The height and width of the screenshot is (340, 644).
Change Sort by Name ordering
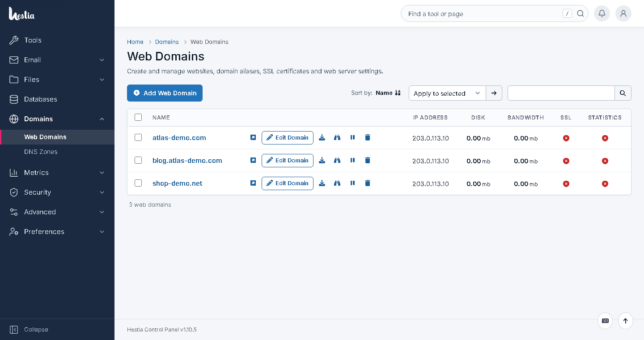[388, 93]
